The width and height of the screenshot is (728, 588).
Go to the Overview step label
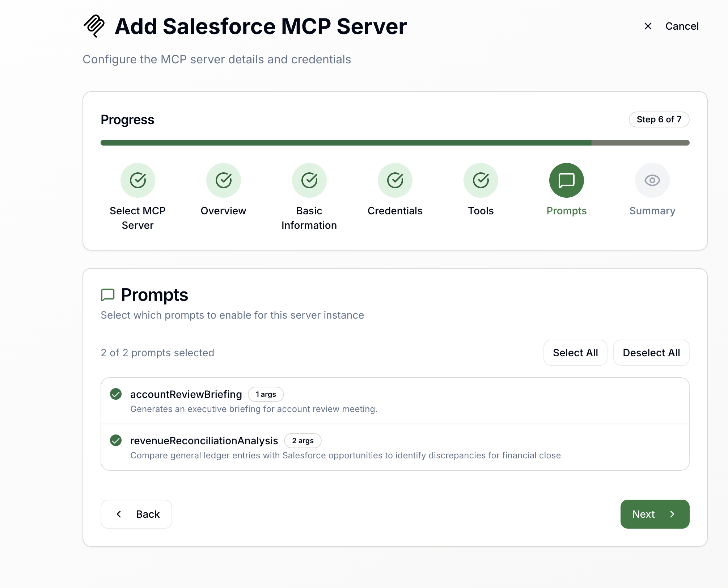(224, 211)
